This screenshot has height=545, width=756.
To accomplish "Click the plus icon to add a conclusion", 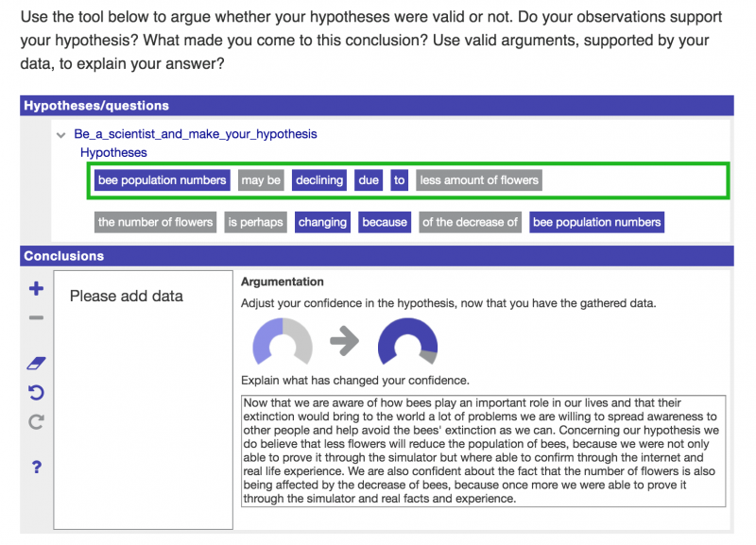I will [36, 289].
